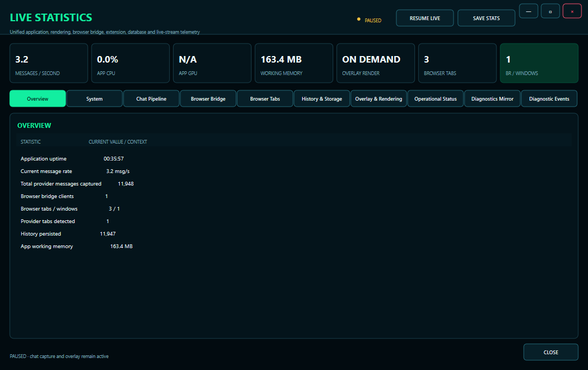Click the 3.2 msg/s value
588x370 pixels.
(x=118, y=171)
